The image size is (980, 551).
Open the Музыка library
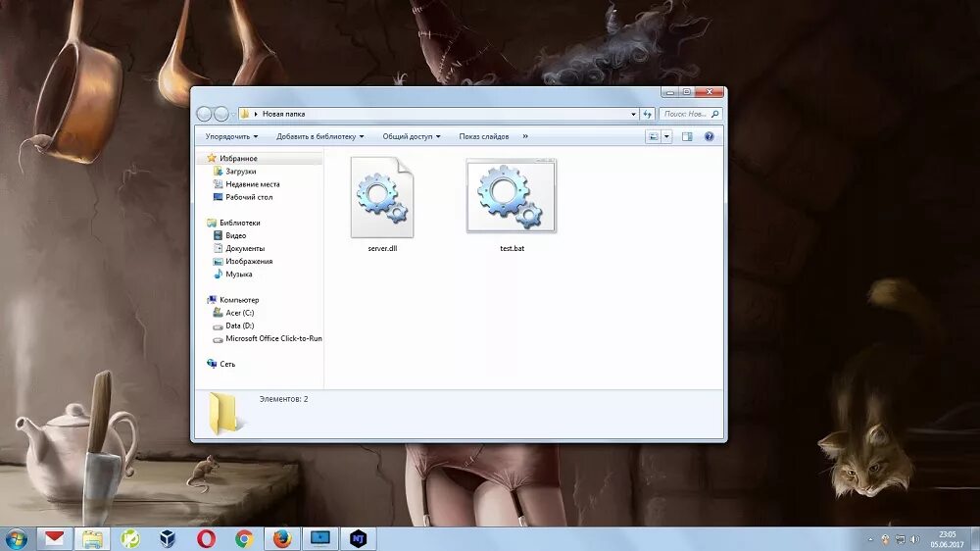[239, 274]
